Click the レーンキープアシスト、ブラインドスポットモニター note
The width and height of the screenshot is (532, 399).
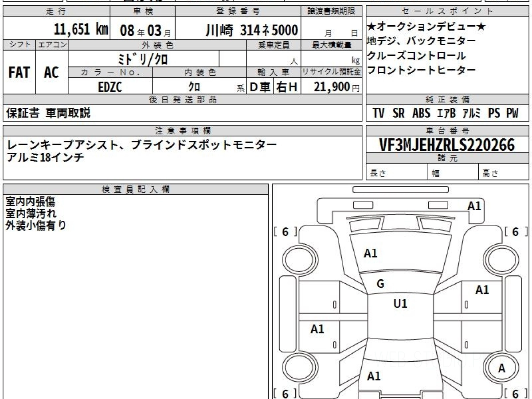point(142,145)
